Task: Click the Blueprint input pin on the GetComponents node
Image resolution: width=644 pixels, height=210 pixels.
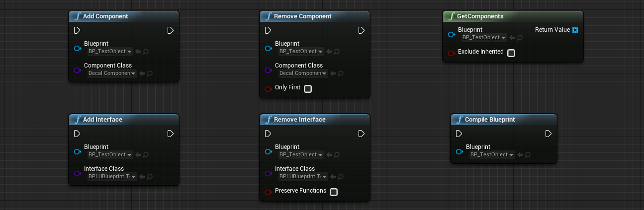Action: click(451, 35)
